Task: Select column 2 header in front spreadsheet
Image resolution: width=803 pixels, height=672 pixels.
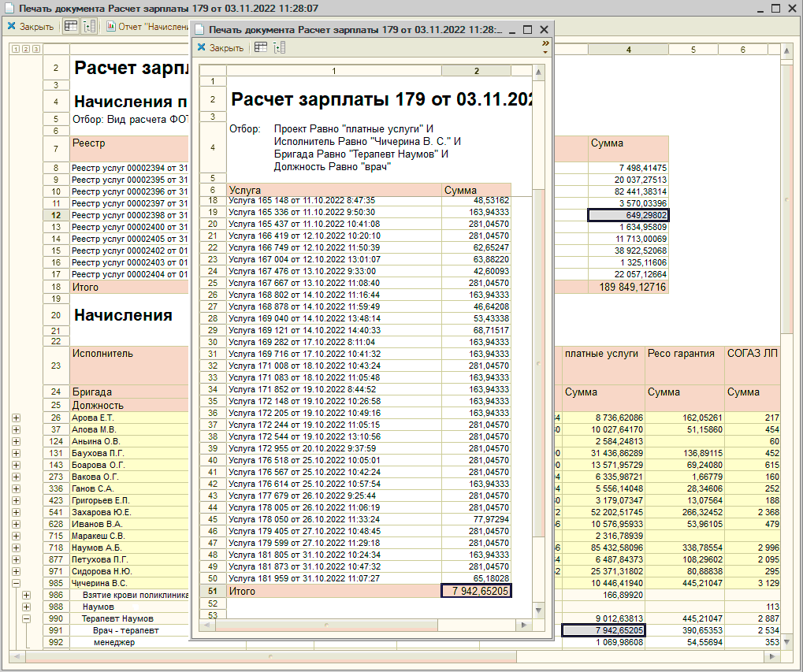Action: tap(476, 71)
